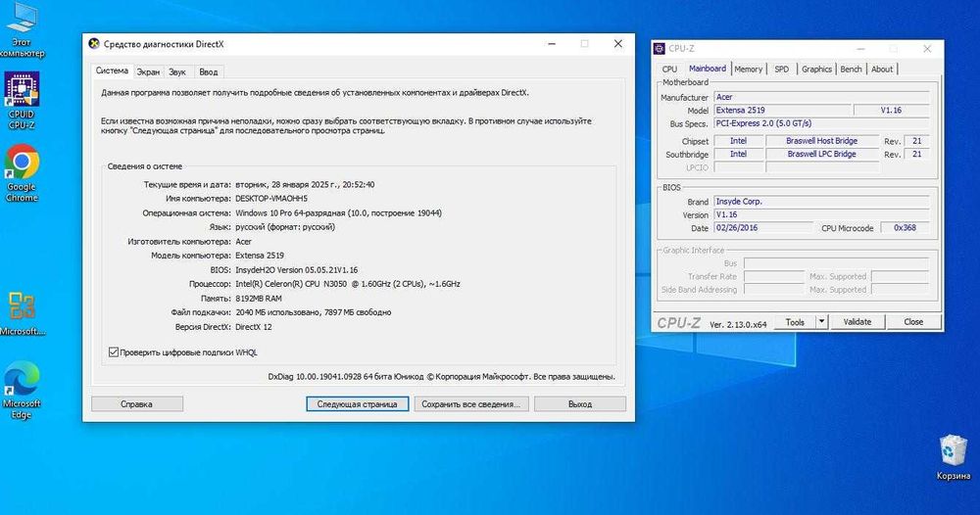Switch to the Экран tab
Screen dimensions: 980x515
point(148,71)
